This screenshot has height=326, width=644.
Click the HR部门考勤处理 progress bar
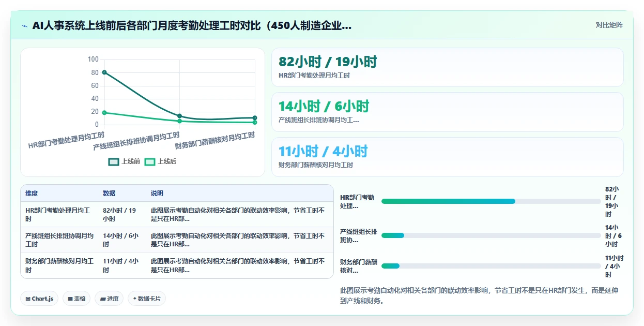pyautogui.click(x=491, y=201)
